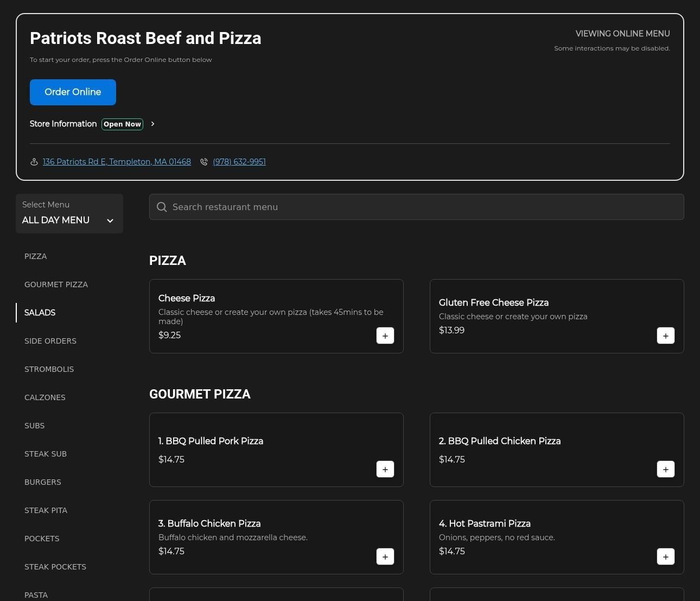Open the Open Now hours badge

122,124
